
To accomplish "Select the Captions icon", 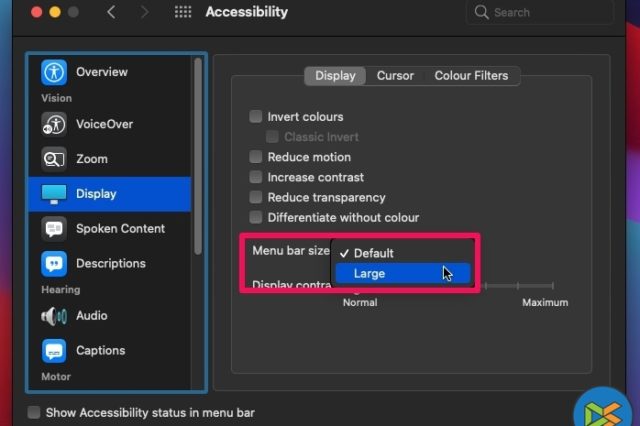I will (x=54, y=351).
